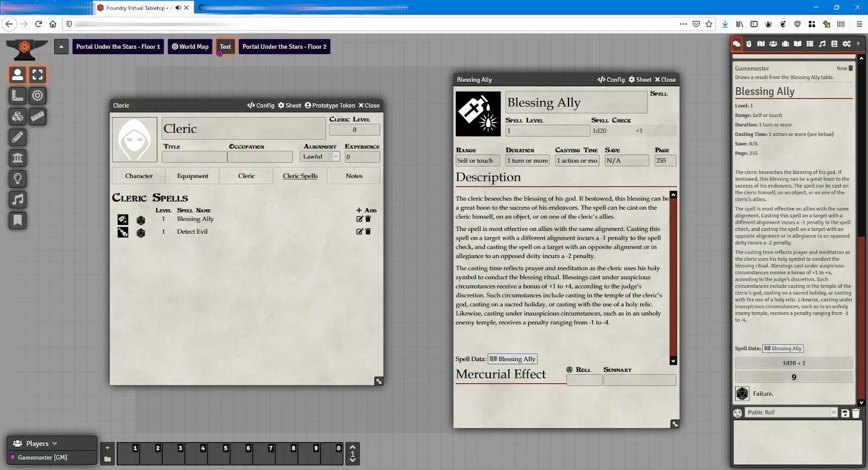Open the Game Settings cogs tab
Screen dimensions: 868x470
click(846, 44)
